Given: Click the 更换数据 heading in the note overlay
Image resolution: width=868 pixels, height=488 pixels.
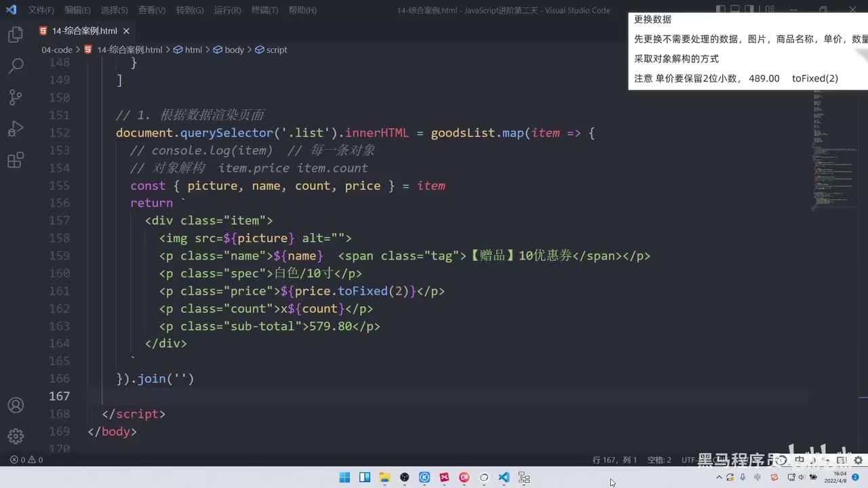Looking at the screenshot, I should coord(653,20).
